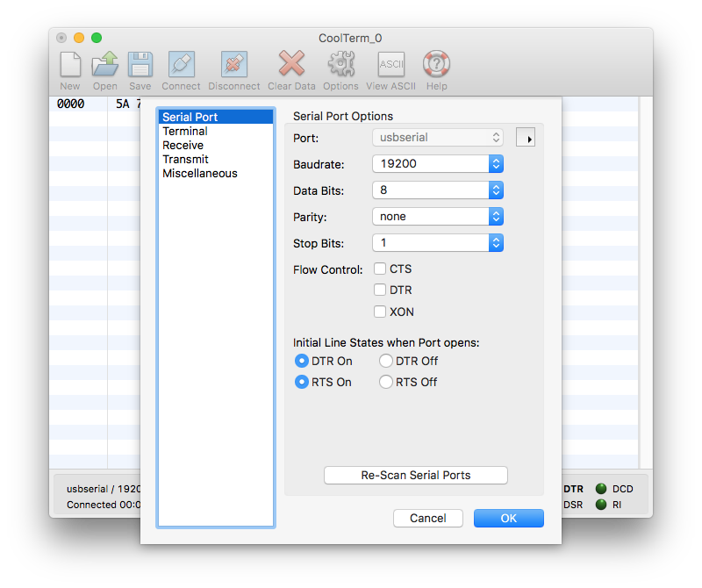Click the yellow minimize window button
Screen dimensions: 702x588
point(79,38)
